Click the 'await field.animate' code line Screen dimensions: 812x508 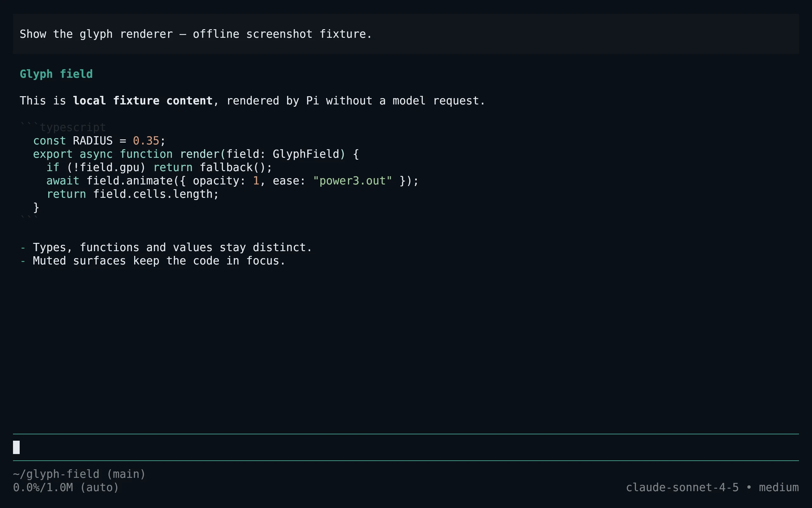pyautogui.click(x=232, y=181)
